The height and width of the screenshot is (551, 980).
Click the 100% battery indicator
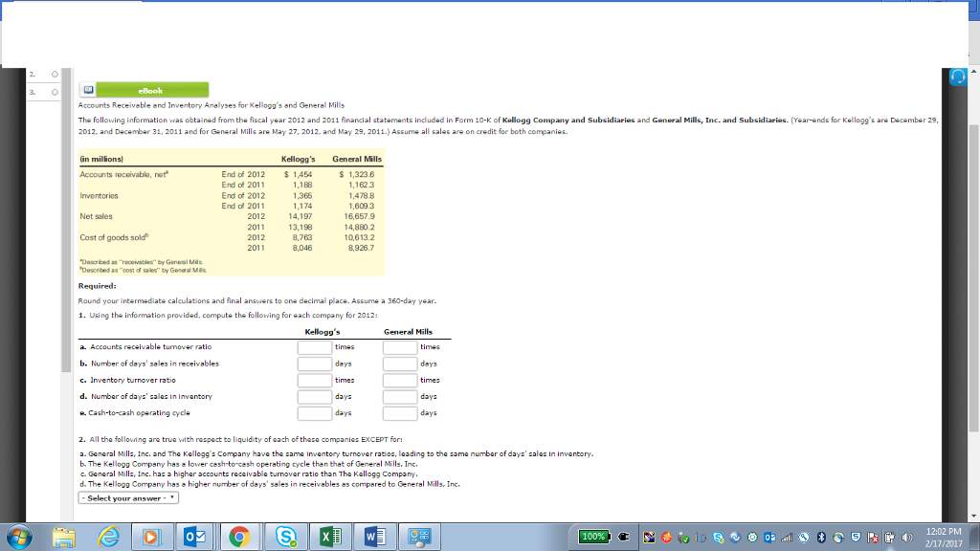point(594,537)
